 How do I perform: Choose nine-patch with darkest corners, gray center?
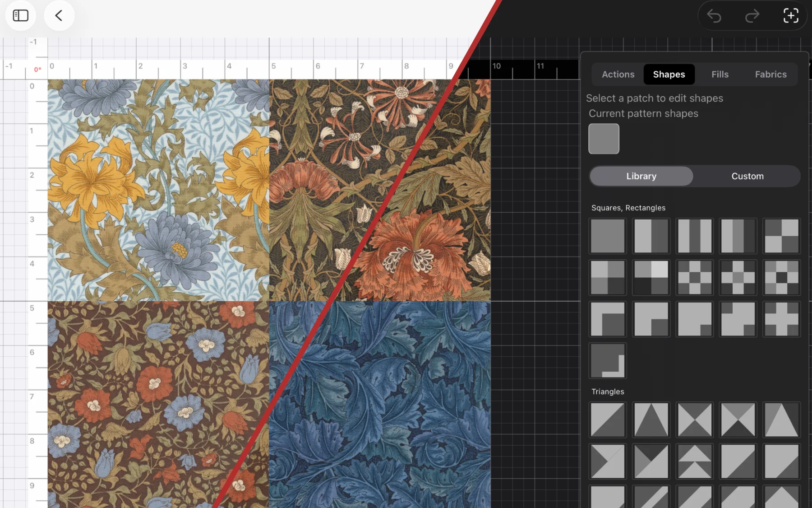click(738, 277)
